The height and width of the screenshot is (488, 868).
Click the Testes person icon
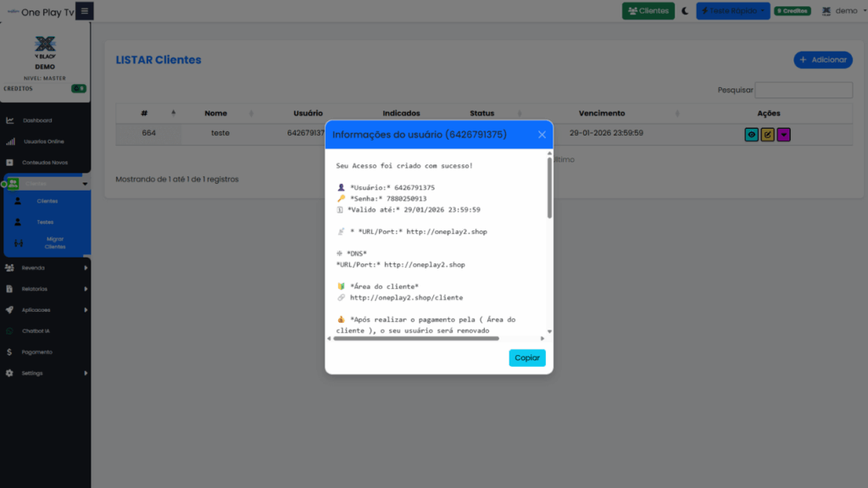(18, 222)
